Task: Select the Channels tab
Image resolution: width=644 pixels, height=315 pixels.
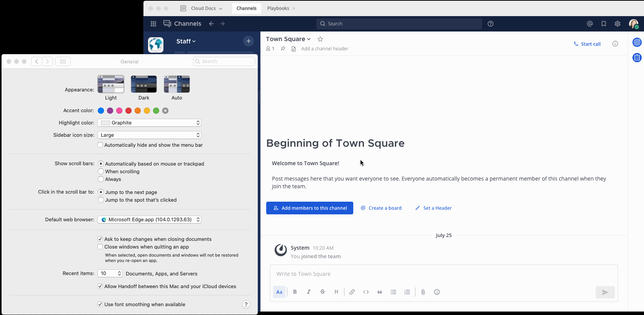Action: pyautogui.click(x=246, y=8)
